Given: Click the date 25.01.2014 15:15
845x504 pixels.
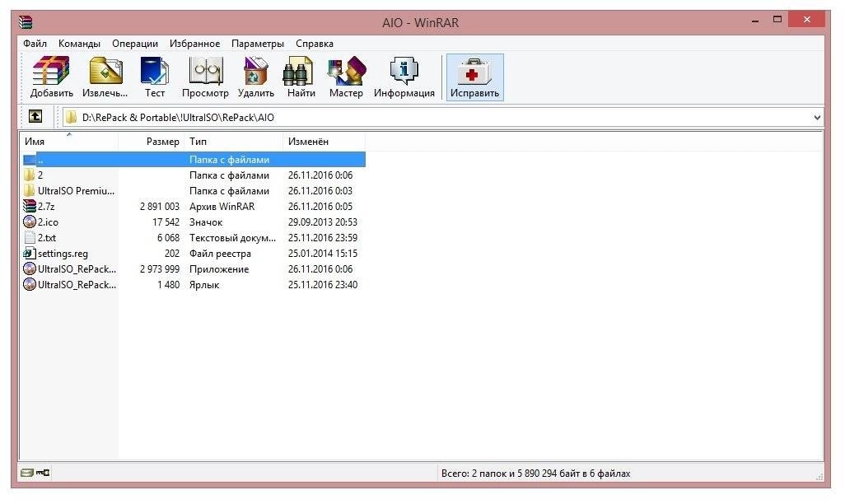Looking at the screenshot, I should pyautogui.click(x=323, y=254).
